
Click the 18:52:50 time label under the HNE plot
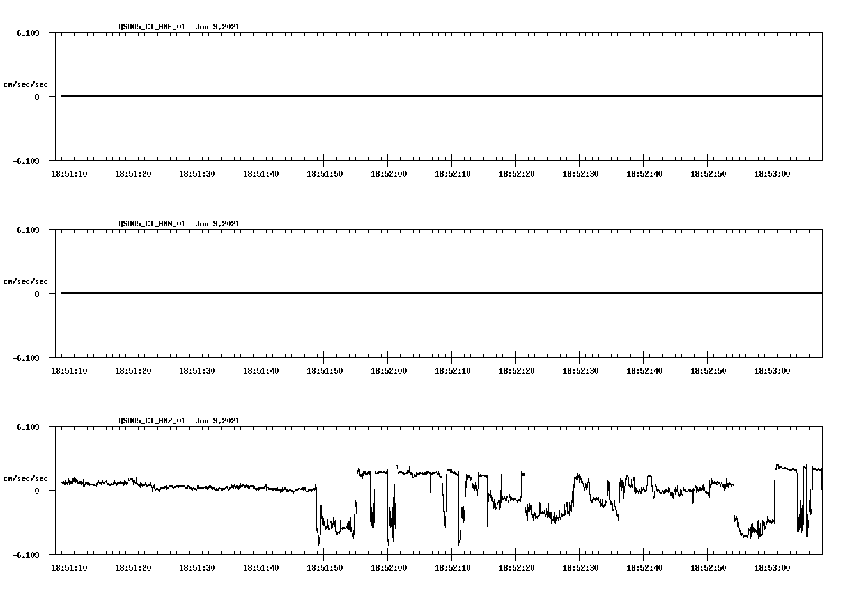tap(708, 174)
